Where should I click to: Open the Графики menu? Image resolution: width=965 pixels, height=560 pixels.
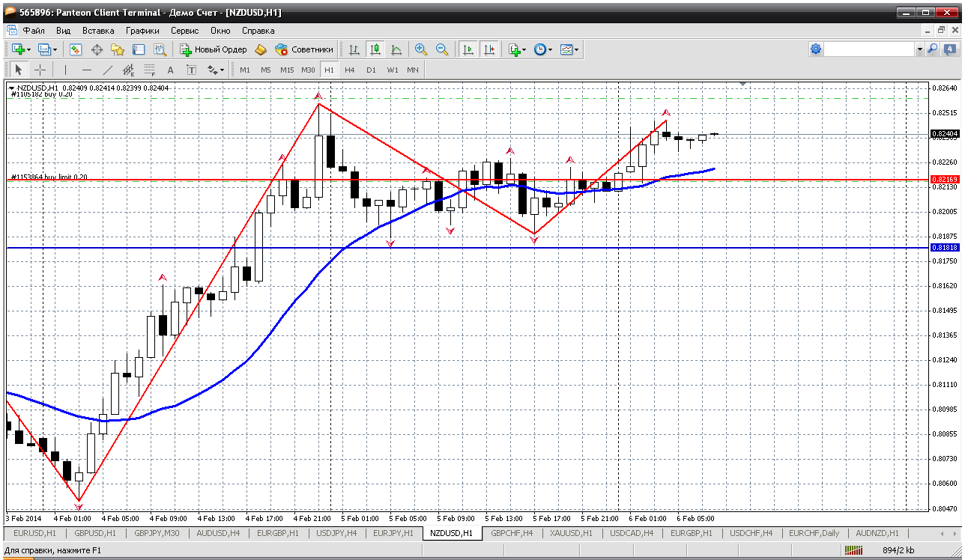pos(142,31)
